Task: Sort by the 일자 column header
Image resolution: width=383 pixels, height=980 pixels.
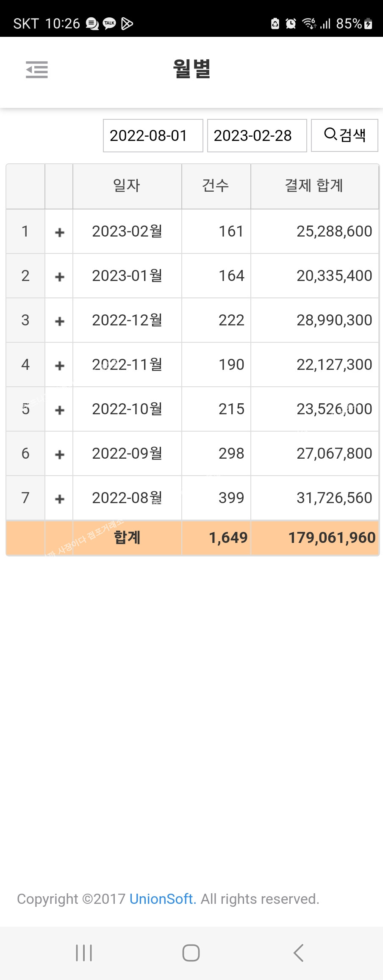Action: click(127, 186)
